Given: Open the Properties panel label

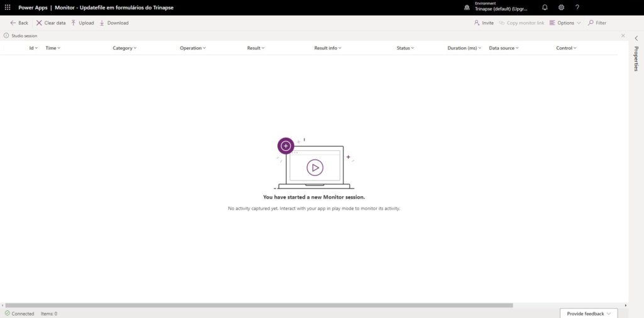Looking at the screenshot, I should pyautogui.click(x=636, y=58).
